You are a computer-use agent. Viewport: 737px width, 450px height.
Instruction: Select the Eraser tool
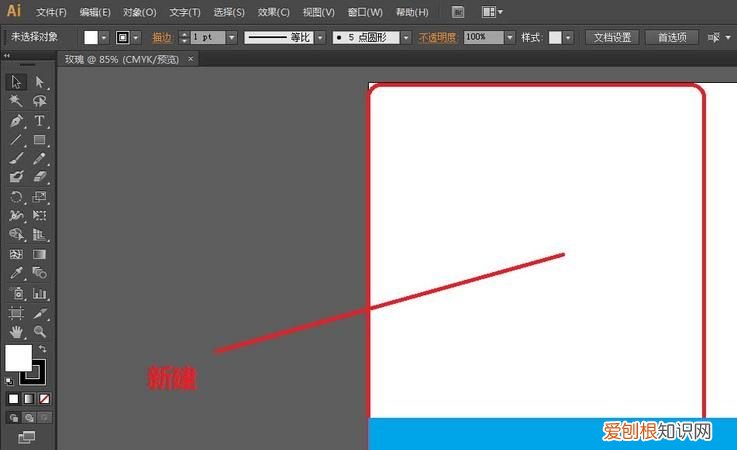pos(39,177)
